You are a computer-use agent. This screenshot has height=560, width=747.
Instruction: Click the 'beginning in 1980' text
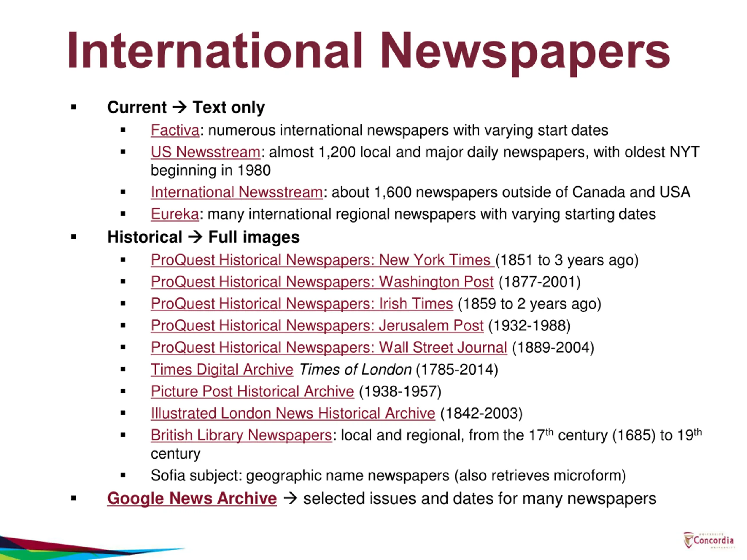click(x=211, y=170)
